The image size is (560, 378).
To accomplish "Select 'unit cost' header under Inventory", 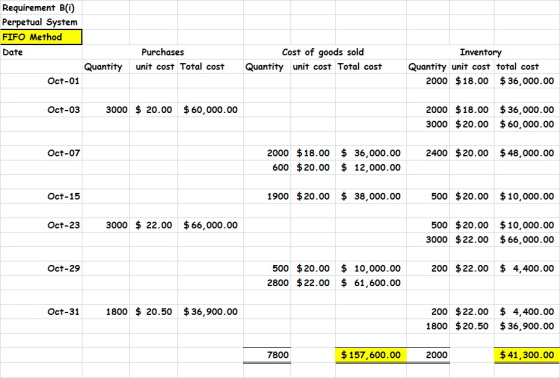I will [x=472, y=66].
